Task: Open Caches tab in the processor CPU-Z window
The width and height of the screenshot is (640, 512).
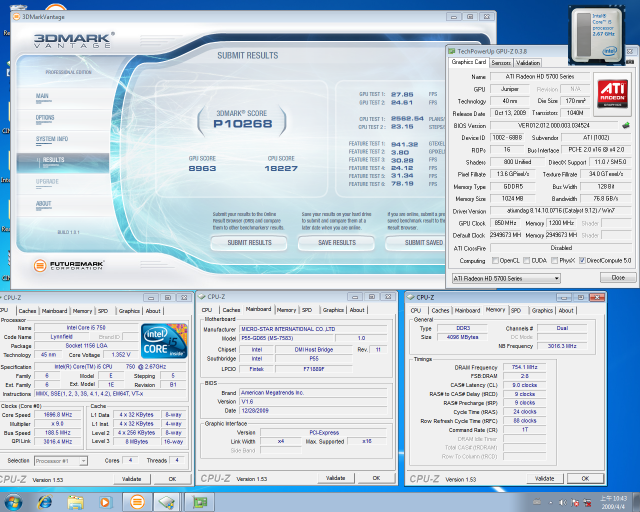Action: (27, 311)
